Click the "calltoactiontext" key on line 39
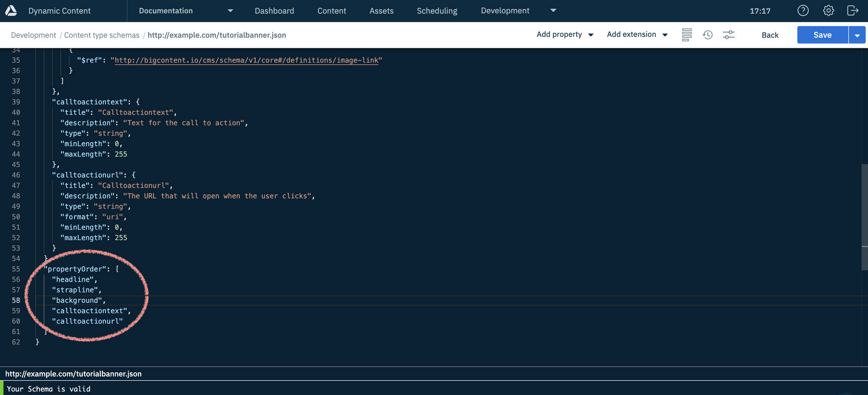The width and height of the screenshot is (868, 395). click(89, 102)
